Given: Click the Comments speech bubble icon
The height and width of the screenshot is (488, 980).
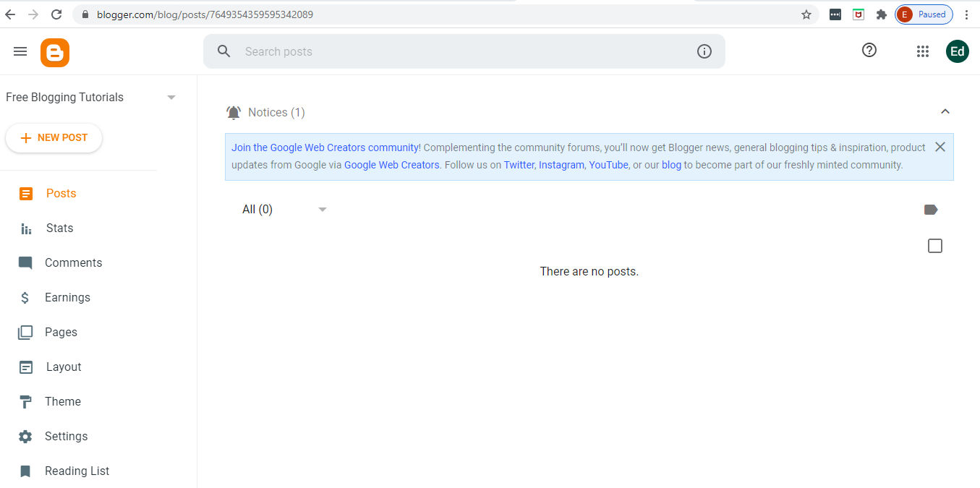Looking at the screenshot, I should [x=25, y=263].
